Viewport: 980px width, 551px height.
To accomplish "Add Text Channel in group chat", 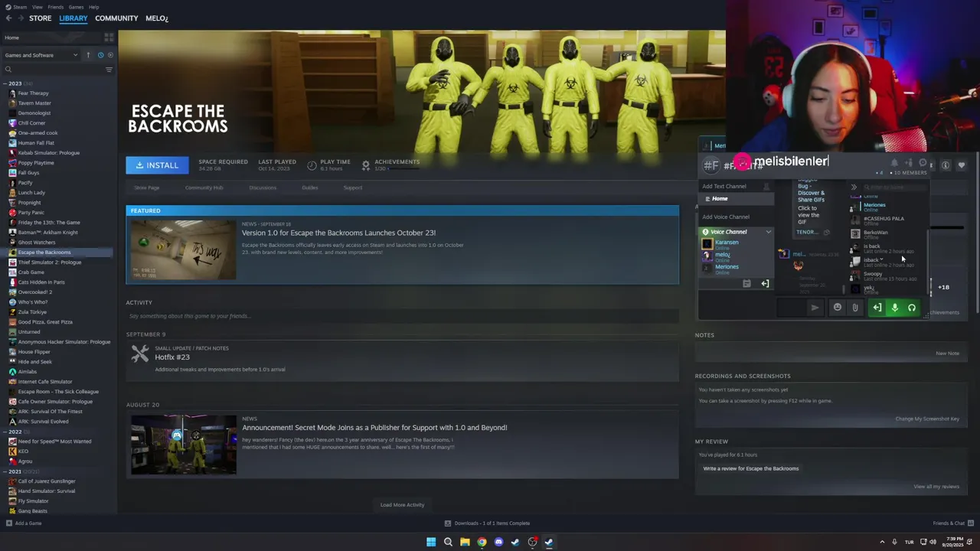I will tap(724, 186).
